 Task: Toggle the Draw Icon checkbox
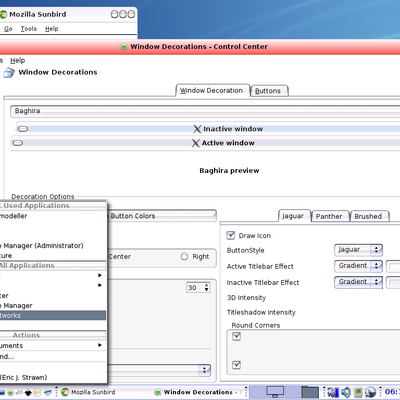[231, 235]
